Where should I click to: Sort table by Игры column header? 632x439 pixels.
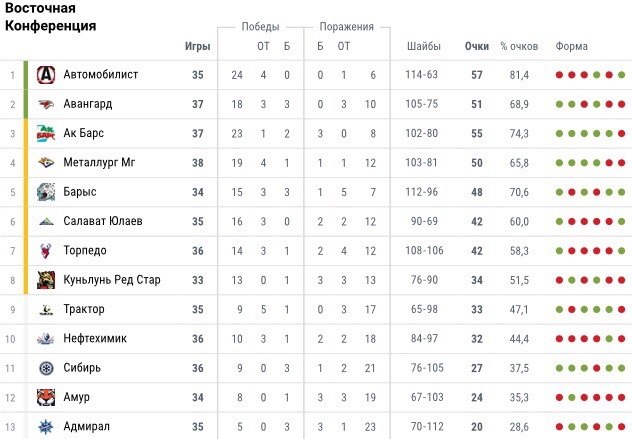pos(197,46)
